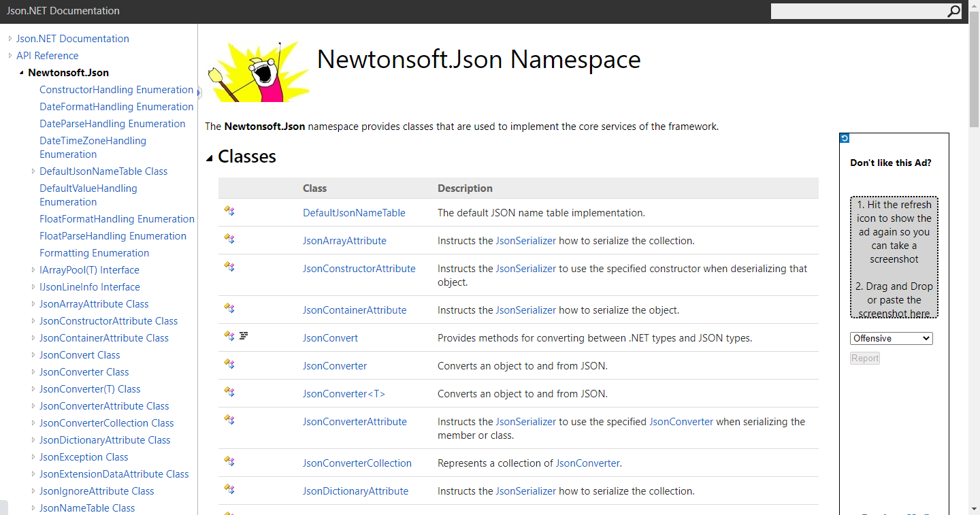Click the class icon beside DefaultJsonNameTable
Screen dimensions: 980x515
click(229, 212)
